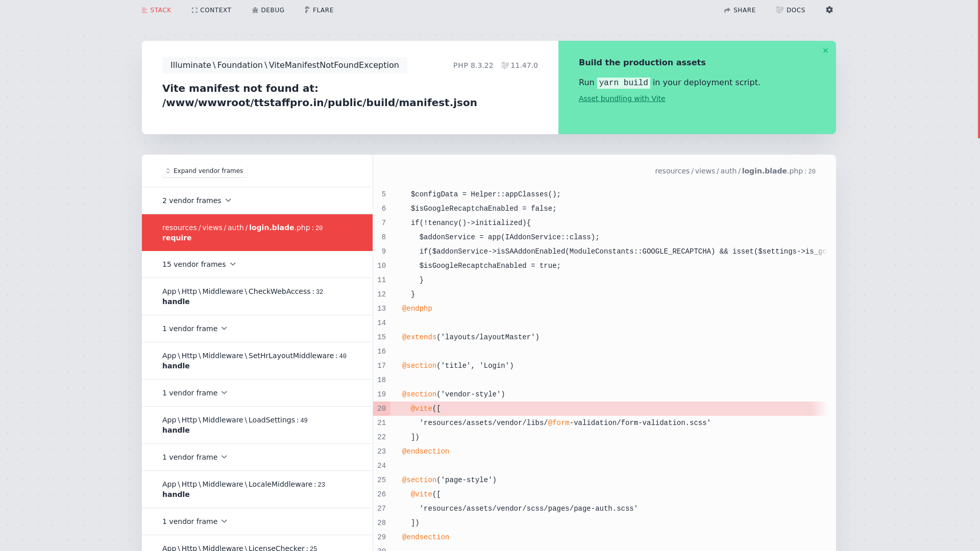Expand the 15 vendor frames group
This screenshot has width=980, height=551.
click(257, 264)
